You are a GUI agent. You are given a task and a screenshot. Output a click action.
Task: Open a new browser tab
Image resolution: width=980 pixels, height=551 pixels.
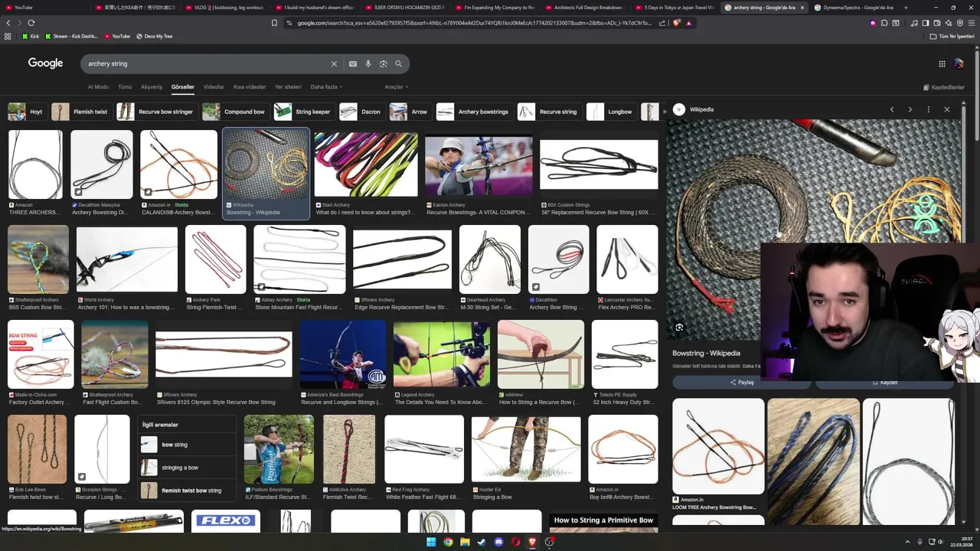tap(906, 8)
